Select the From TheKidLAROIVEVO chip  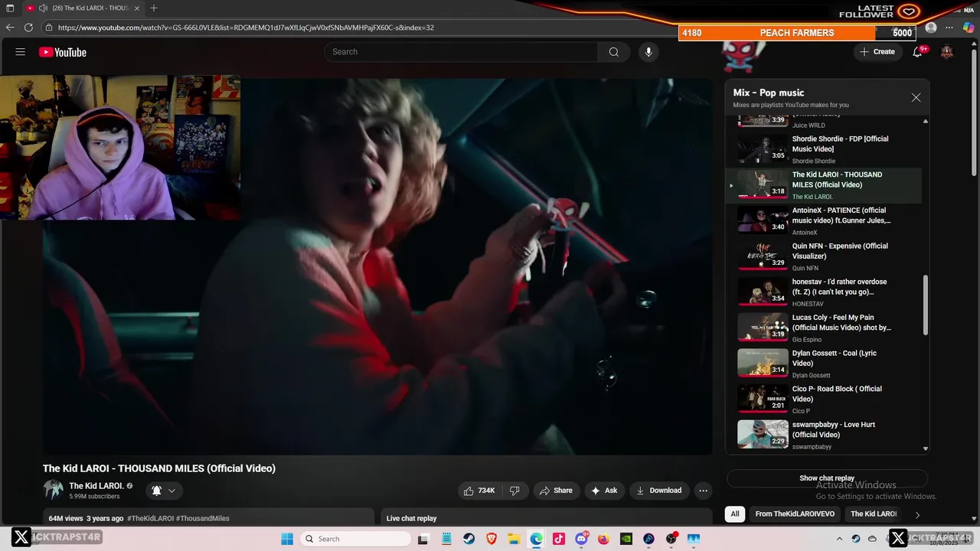tap(795, 514)
